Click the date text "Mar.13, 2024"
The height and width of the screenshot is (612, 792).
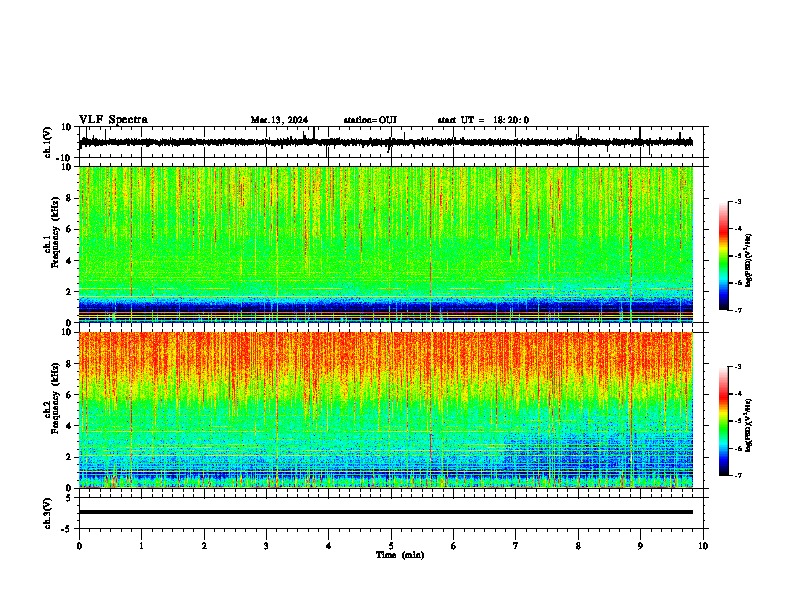(279, 120)
